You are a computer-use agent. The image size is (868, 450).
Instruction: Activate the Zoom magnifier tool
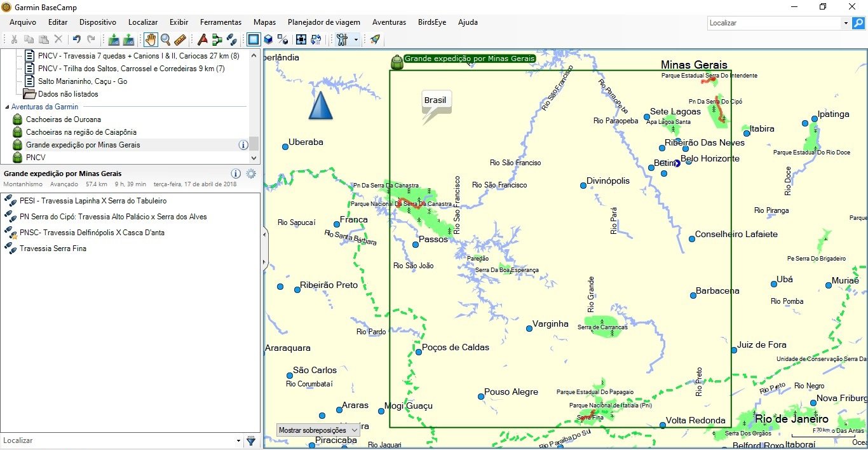[165, 39]
